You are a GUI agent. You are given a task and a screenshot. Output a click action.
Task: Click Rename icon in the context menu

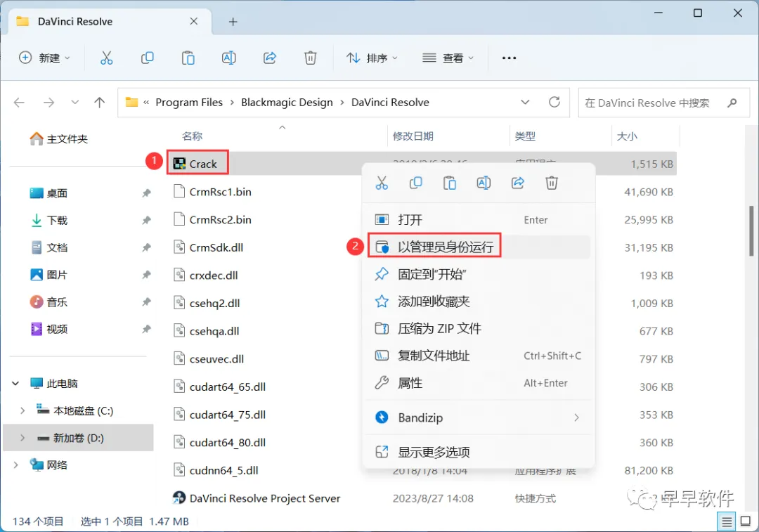point(484,183)
